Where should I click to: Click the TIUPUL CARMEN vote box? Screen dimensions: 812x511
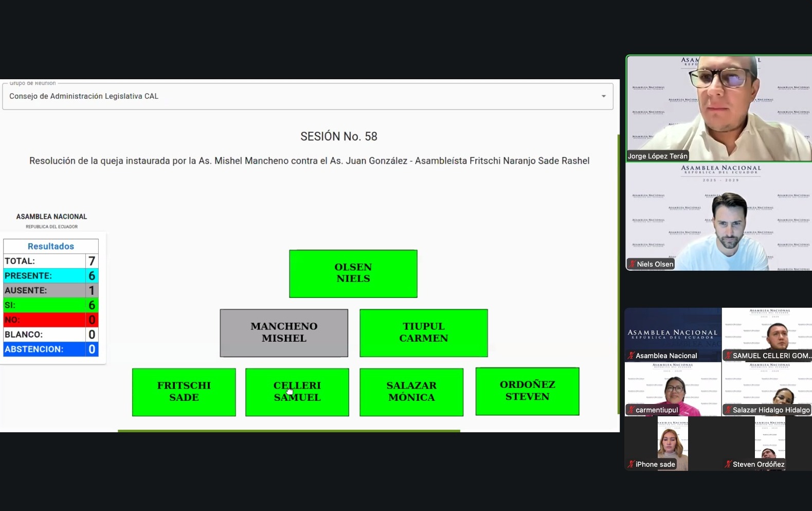point(423,332)
